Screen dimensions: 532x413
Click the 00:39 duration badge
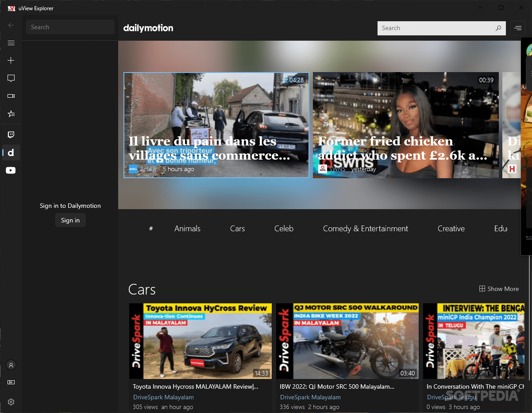(486, 80)
